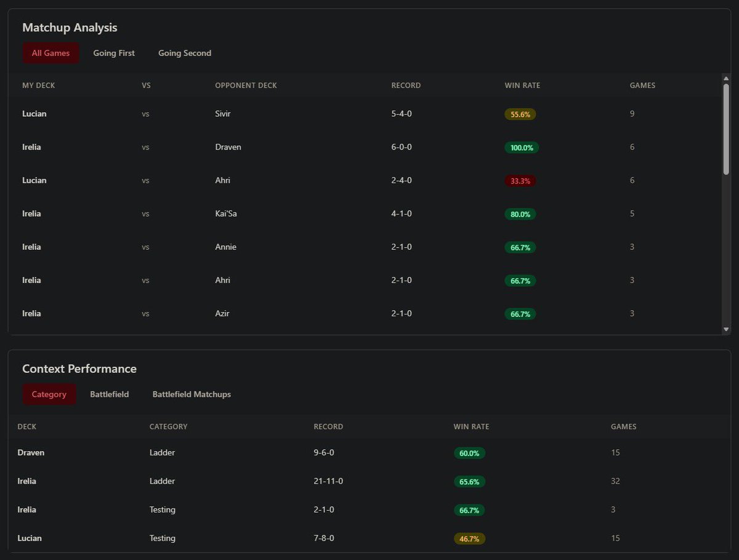The width and height of the screenshot is (739, 560).
Task: Click the 33.3% win rate badge
Action: (520, 181)
